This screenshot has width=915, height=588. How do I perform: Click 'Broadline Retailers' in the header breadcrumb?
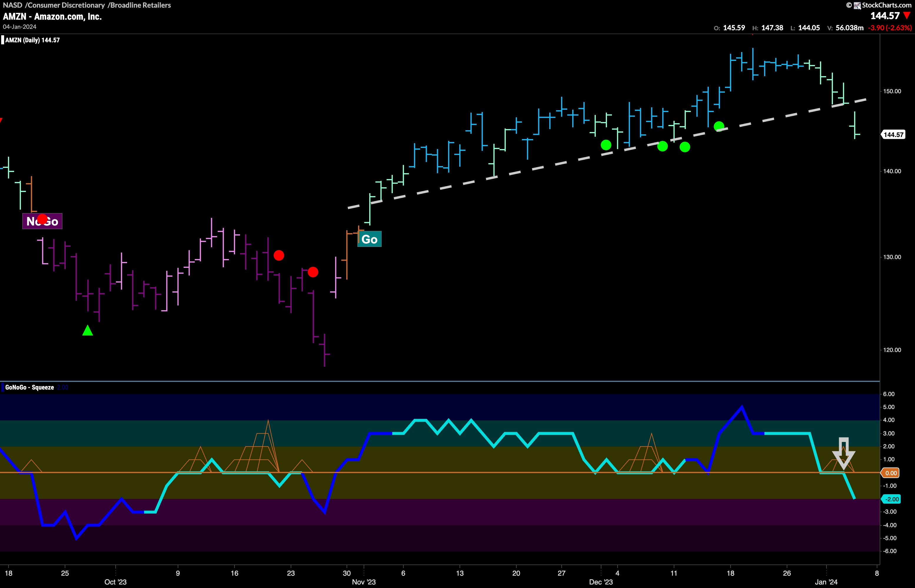pyautogui.click(x=140, y=5)
